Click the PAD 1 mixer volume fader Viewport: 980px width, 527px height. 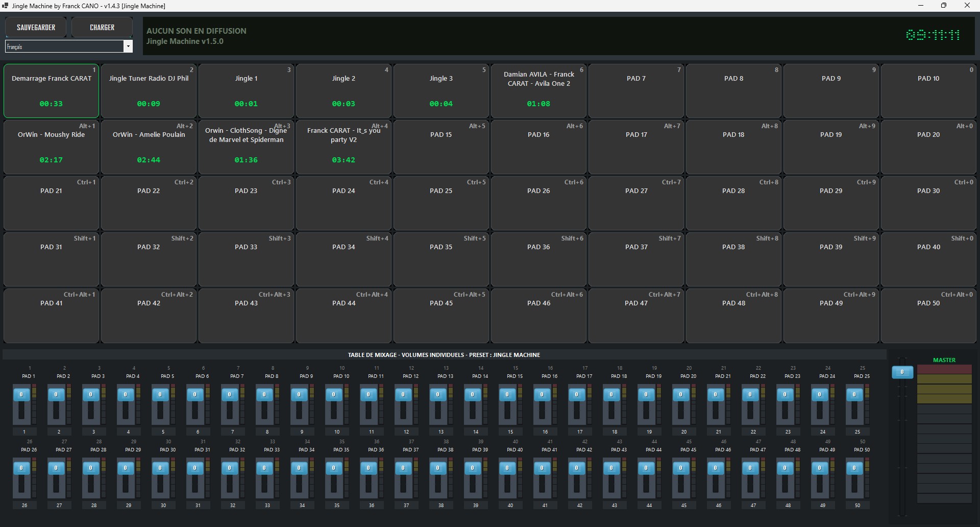(21, 394)
